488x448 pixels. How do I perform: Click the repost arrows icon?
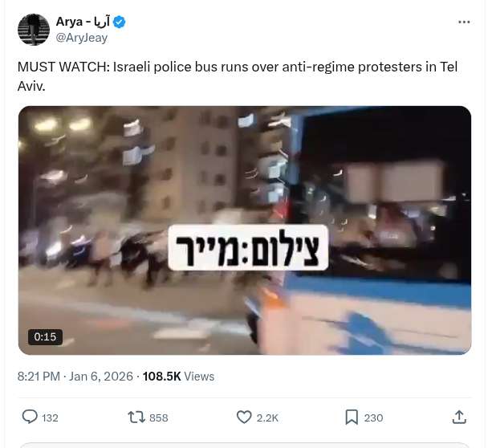coord(136,417)
